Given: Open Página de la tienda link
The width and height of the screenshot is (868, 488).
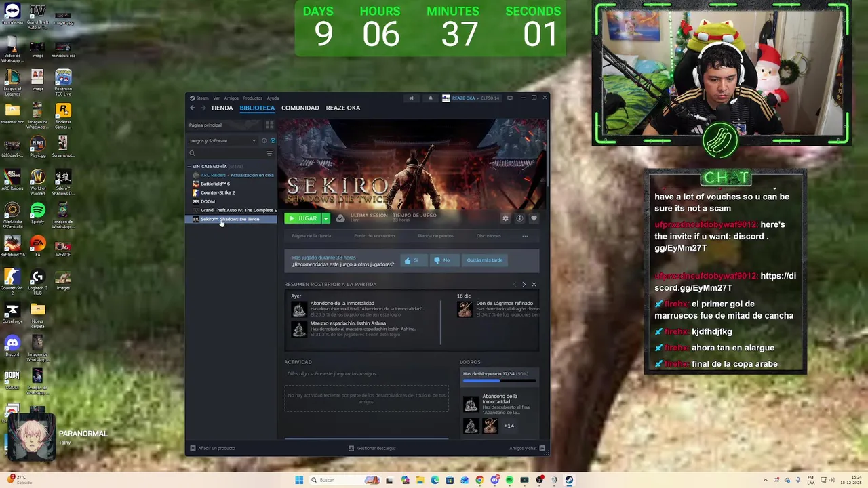Looking at the screenshot, I should 311,236.
